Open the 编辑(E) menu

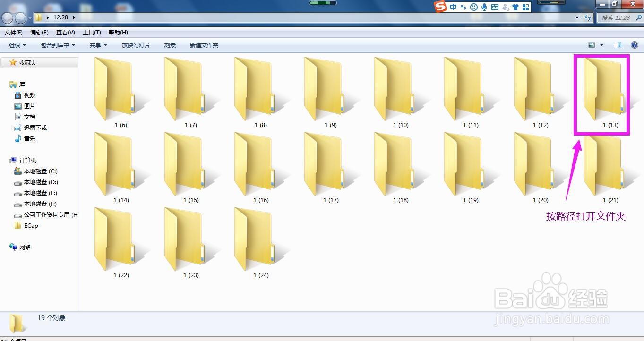coord(39,33)
